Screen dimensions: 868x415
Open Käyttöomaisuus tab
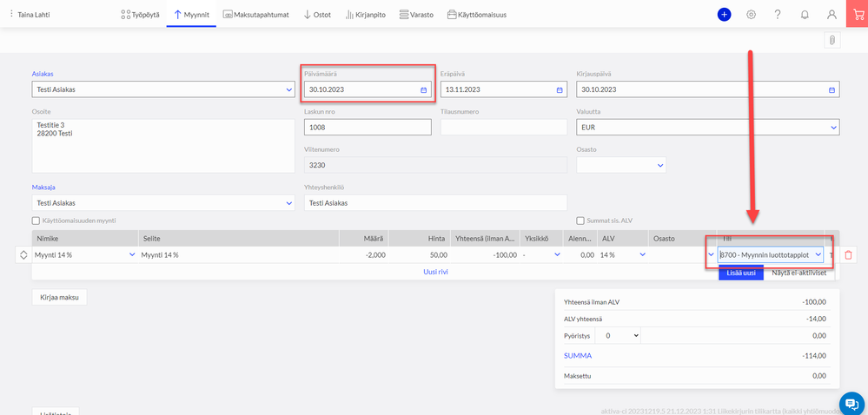coord(477,15)
